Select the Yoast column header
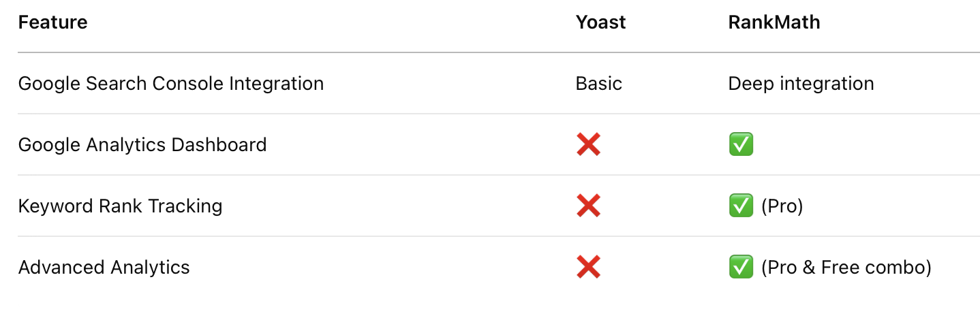980x320 pixels. (x=601, y=22)
